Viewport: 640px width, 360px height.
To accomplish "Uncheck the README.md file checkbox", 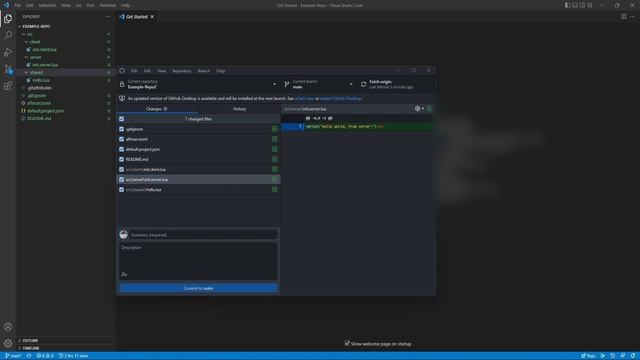I will [121, 159].
